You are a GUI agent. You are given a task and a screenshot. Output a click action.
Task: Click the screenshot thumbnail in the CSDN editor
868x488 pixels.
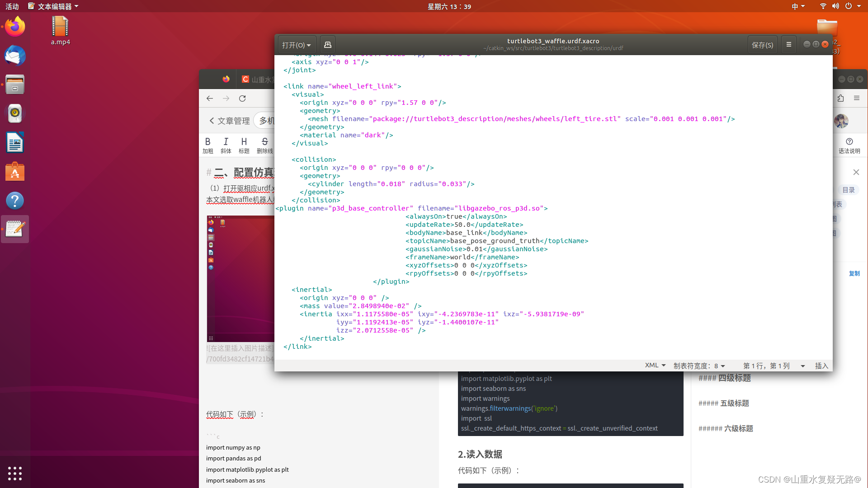coord(241,279)
